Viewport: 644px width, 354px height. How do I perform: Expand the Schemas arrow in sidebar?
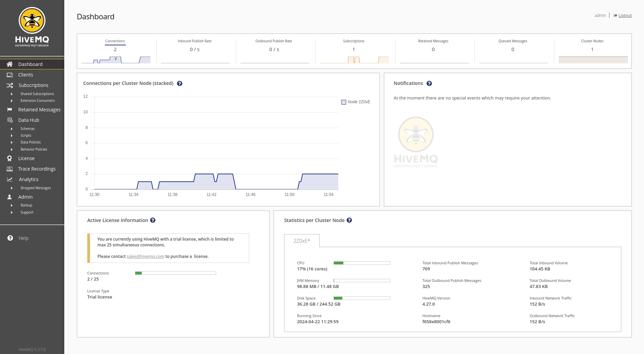coord(12,129)
